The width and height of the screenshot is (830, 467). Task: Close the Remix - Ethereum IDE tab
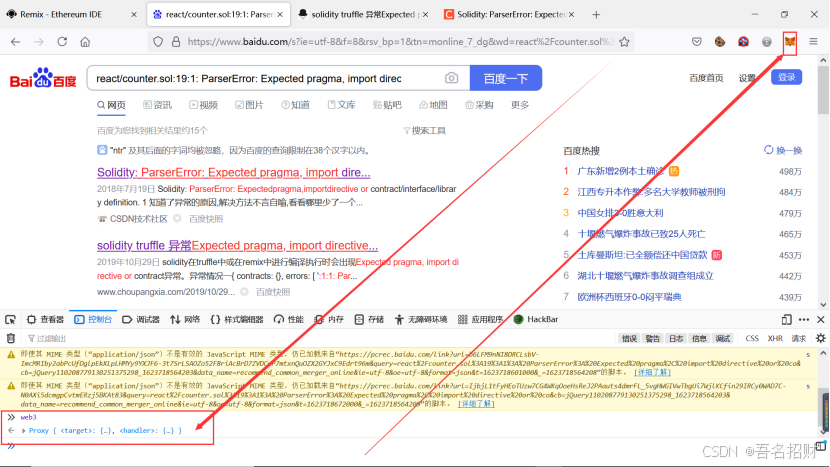point(134,14)
